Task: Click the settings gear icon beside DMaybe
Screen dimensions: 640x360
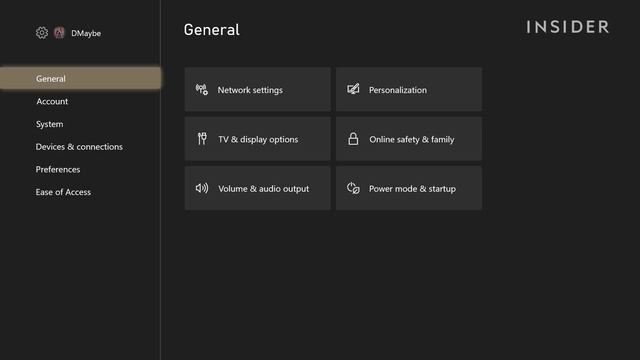Action: [x=42, y=33]
